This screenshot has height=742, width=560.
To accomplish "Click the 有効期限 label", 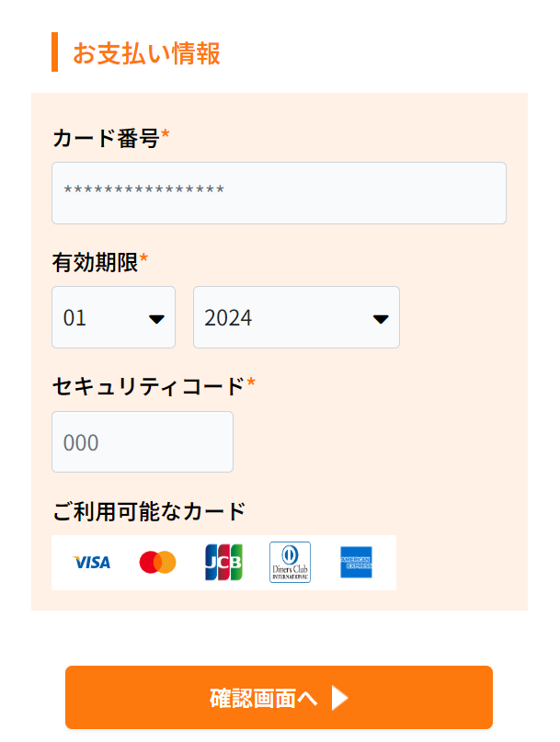I will click(x=95, y=262).
